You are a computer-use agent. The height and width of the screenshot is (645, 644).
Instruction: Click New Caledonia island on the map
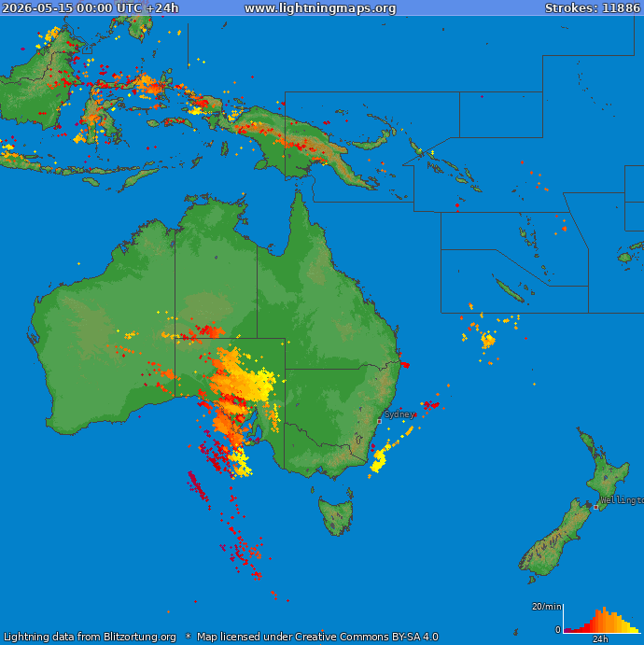(510, 290)
